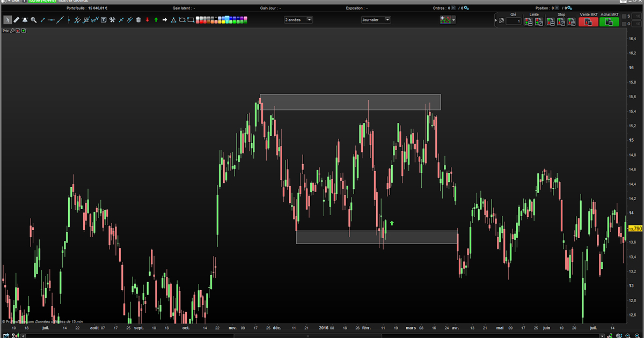Click the green Achat MKT button
This screenshot has width=644, height=338.
pos(609,22)
